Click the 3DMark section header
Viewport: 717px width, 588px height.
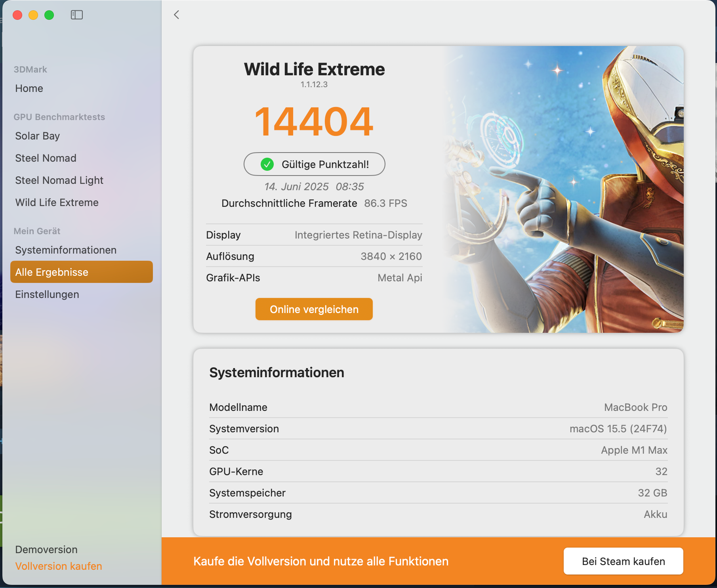[x=31, y=69]
